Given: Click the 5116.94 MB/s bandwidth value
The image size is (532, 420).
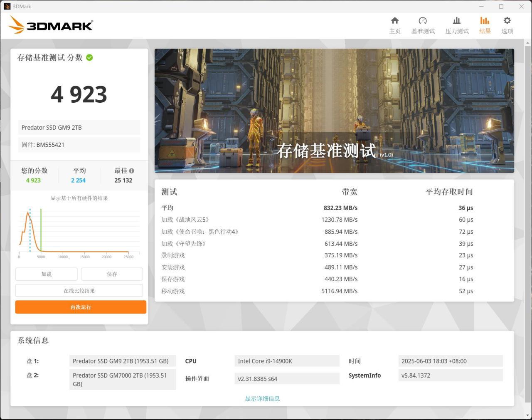Looking at the screenshot, I should click(x=339, y=291).
